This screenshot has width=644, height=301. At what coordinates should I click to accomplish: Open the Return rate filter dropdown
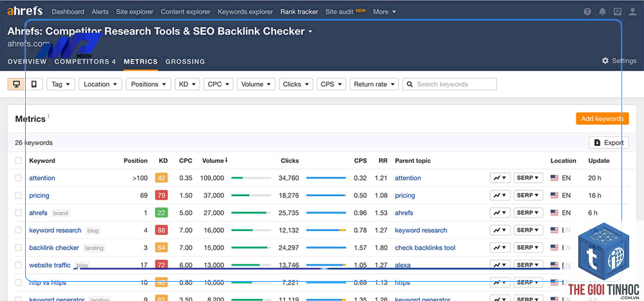click(374, 84)
